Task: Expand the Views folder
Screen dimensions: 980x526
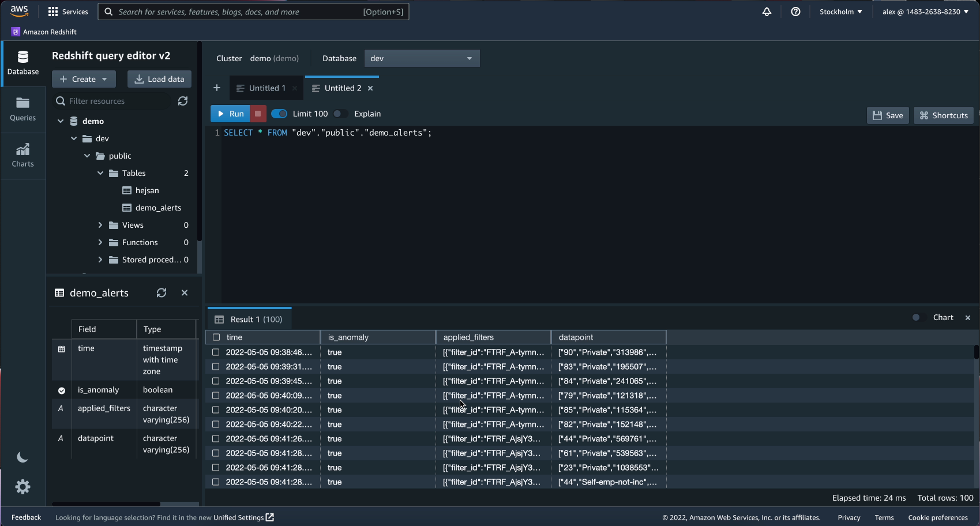Action: tap(100, 225)
